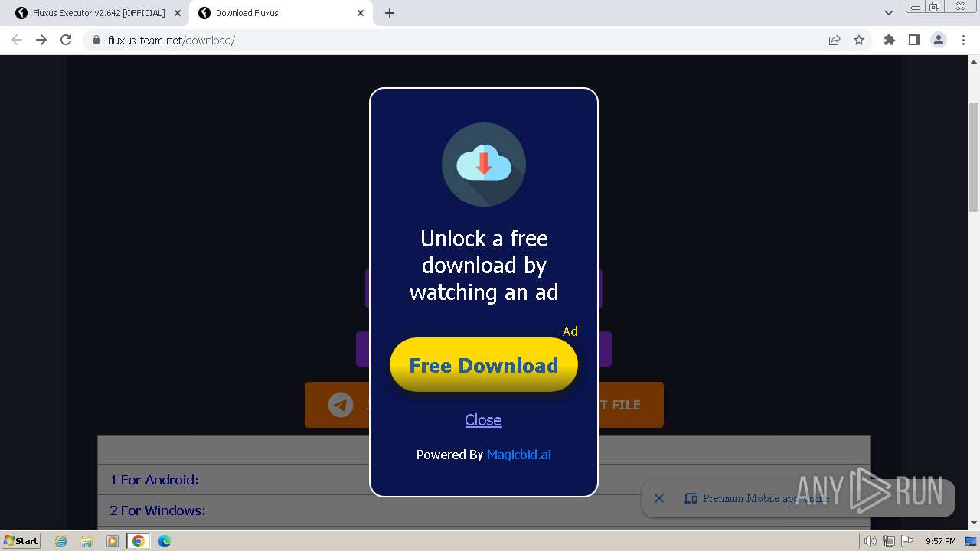
Task: Open the Magicbid.ai link
Action: tap(518, 455)
